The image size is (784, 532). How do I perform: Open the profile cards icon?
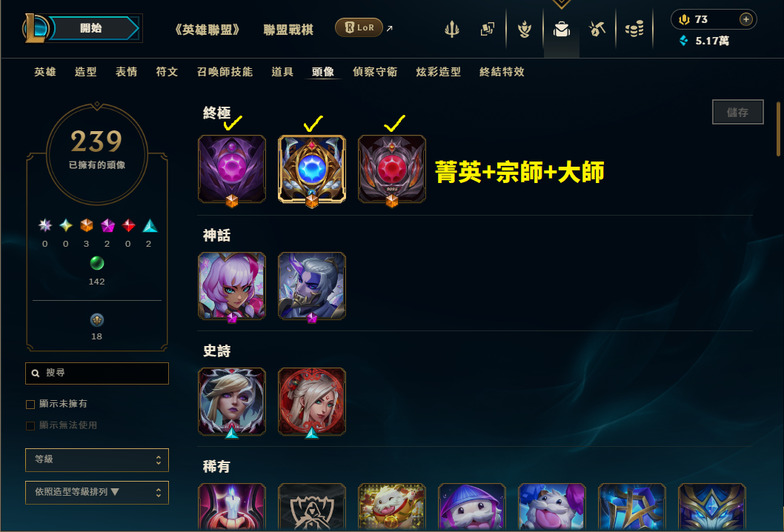(x=488, y=29)
